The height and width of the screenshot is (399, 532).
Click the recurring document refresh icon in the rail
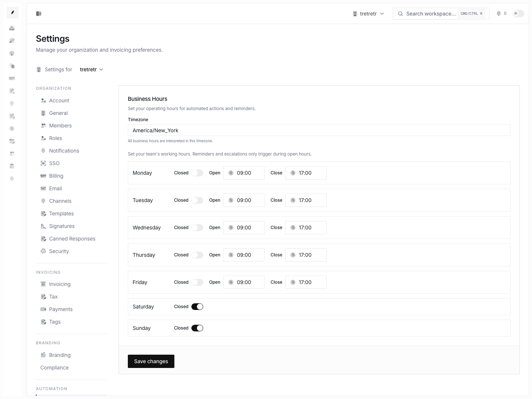[x=12, y=116]
